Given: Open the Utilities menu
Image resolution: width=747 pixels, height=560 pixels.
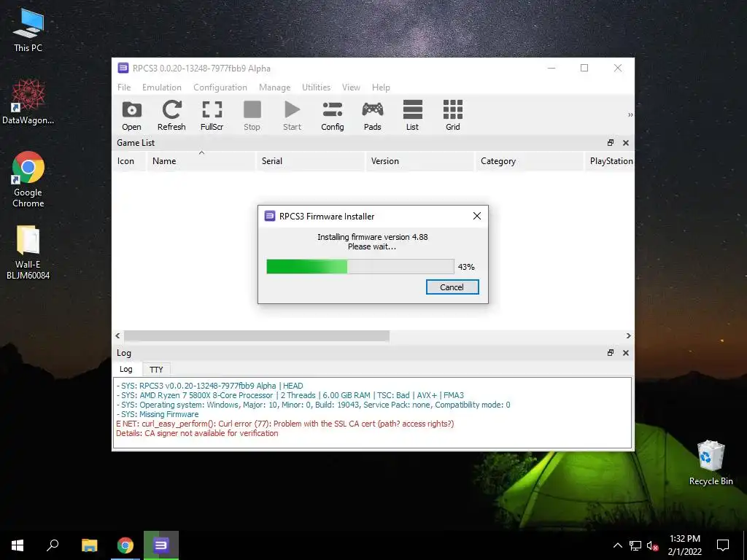Looking at the screenshot, I should [x=316, y=87].
